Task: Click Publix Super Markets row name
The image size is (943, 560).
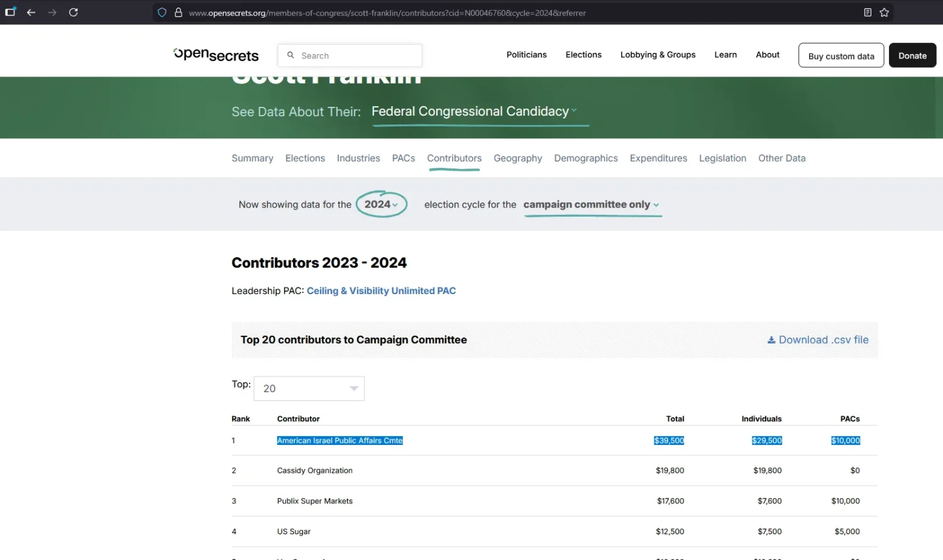Action: pos(315,502)
